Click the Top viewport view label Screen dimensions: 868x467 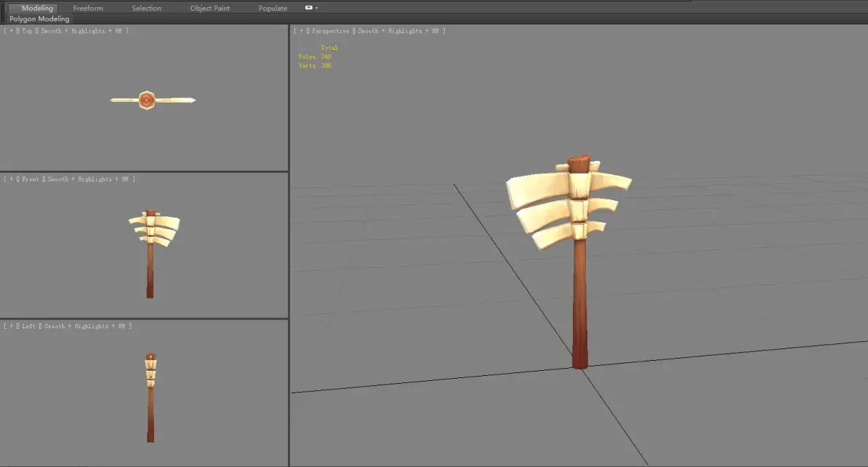26,31
